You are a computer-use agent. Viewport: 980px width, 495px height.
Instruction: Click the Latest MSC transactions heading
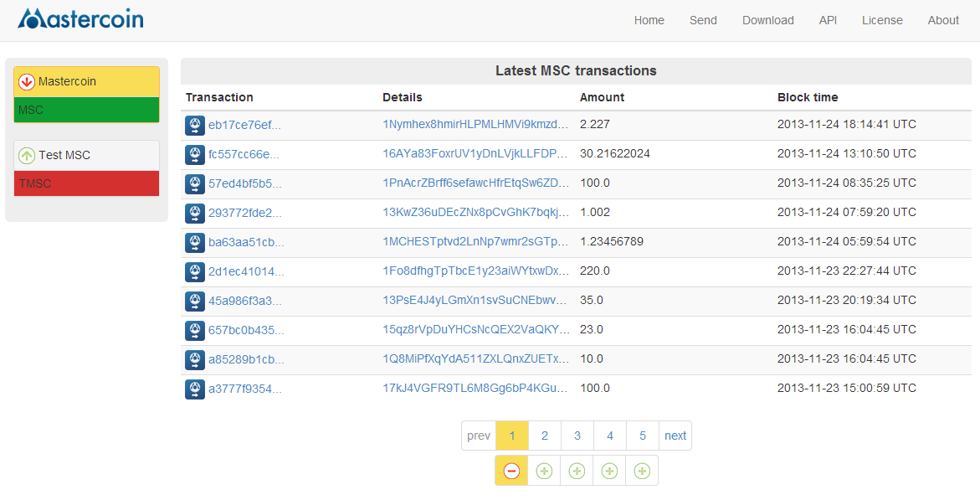pos(577,70)
